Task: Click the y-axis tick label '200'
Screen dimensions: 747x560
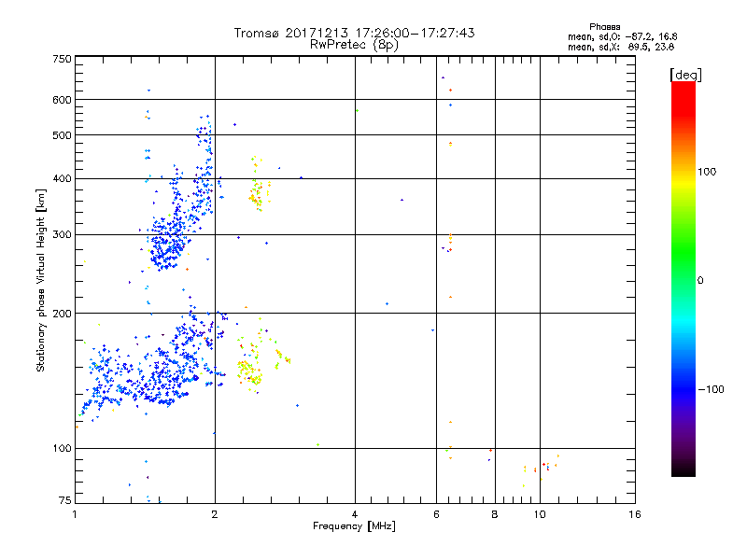Action: click(62, 314)
